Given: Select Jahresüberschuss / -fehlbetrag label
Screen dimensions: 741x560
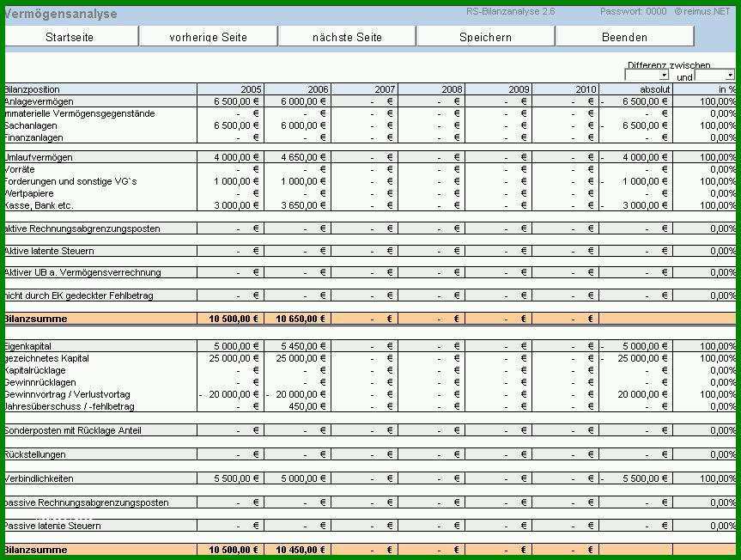Looking at the screenshot, I should pyautogui.click(x=70, y=406).
